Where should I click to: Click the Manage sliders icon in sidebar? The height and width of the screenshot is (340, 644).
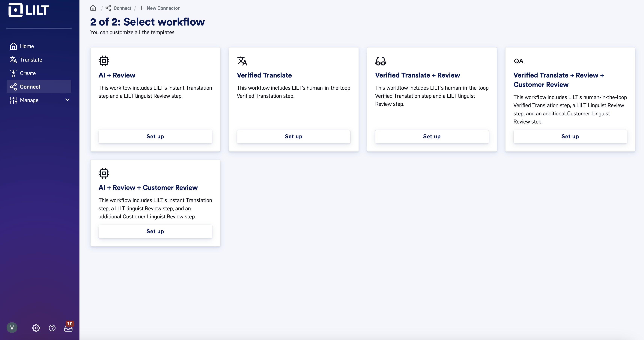13,100
